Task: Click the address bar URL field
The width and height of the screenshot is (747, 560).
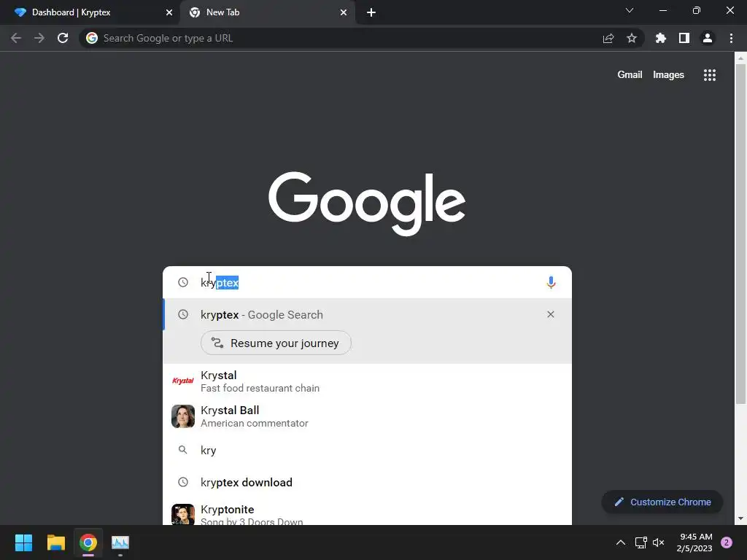Action: tap(348, 38)
